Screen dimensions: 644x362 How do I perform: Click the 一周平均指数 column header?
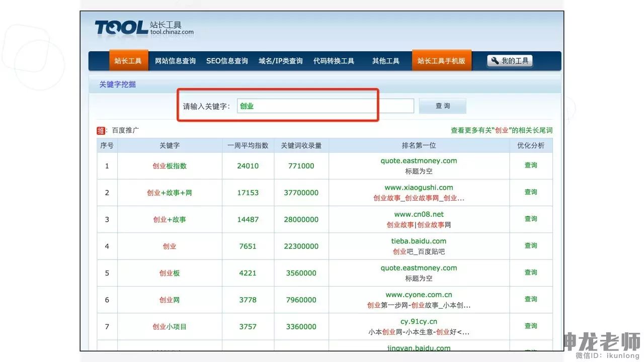248,145
